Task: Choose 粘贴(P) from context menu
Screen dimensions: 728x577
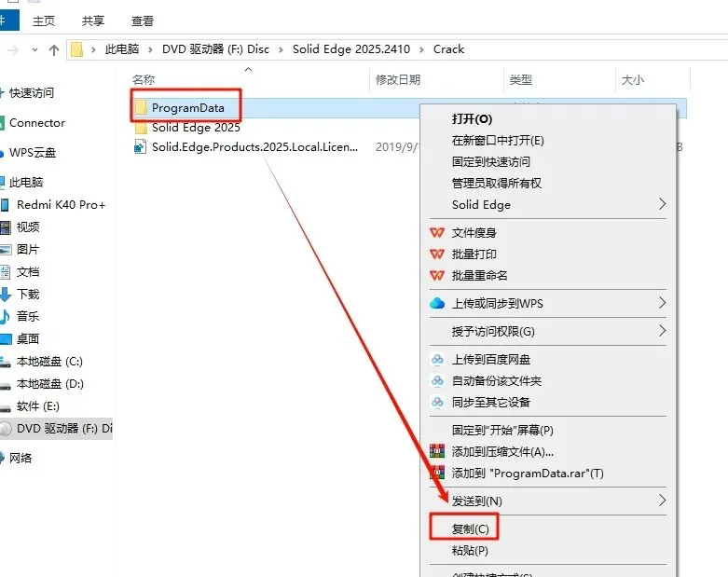Action: (470, 551)
